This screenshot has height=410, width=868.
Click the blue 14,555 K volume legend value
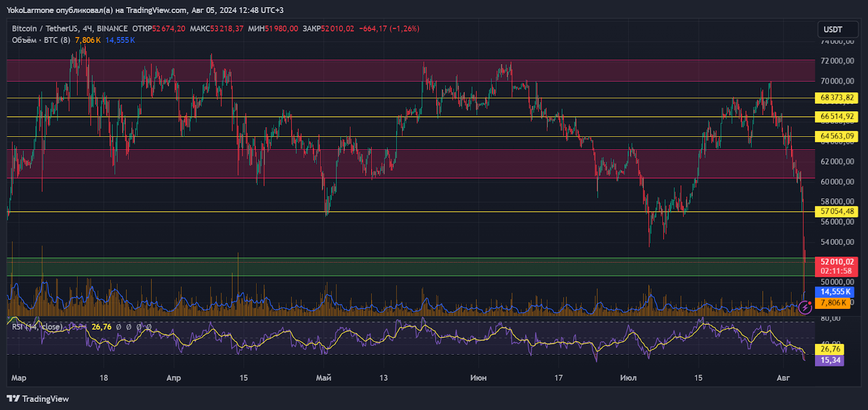(x=120, y=40)
